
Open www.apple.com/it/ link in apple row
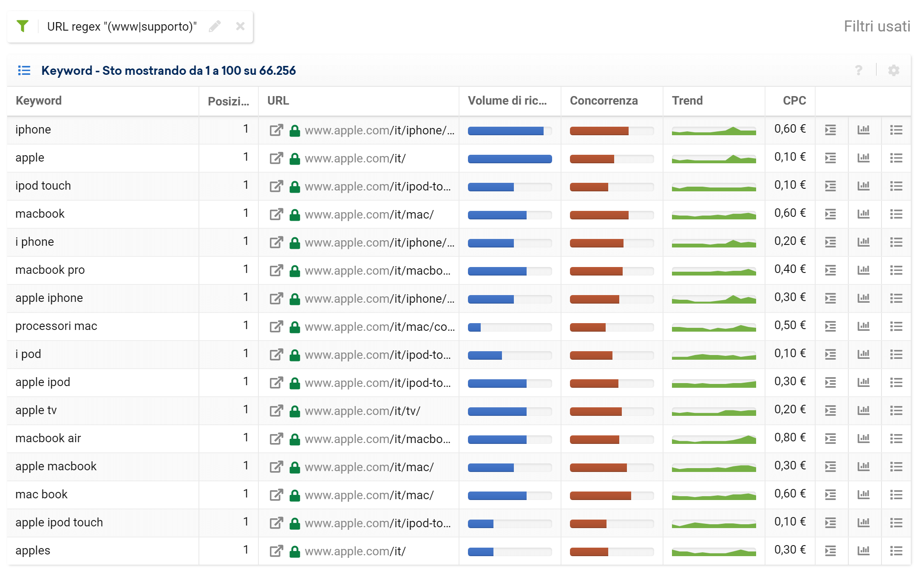(x=355, y=158)
